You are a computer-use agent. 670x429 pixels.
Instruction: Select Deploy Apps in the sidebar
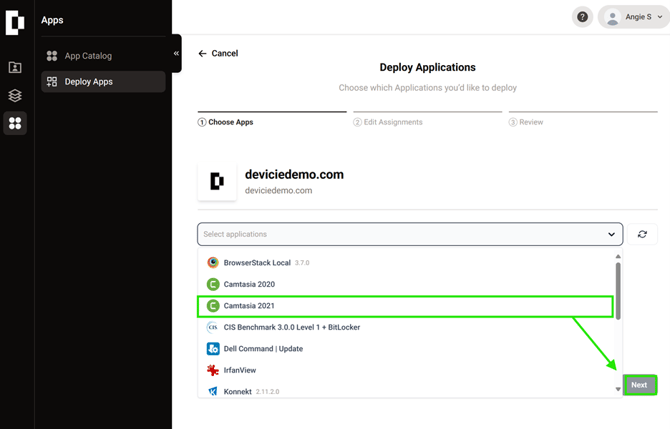(88, 82)
